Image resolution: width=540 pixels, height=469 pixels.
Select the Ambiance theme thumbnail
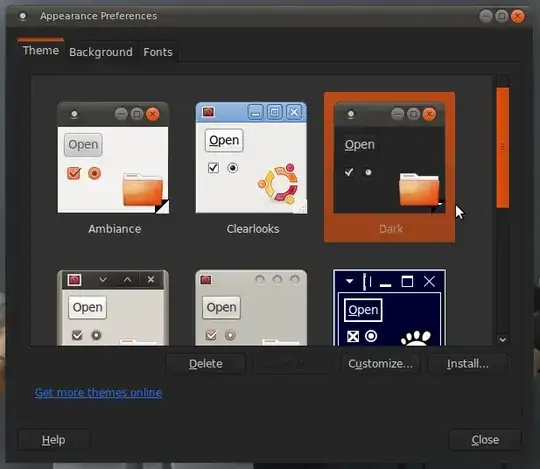point(113,158)
